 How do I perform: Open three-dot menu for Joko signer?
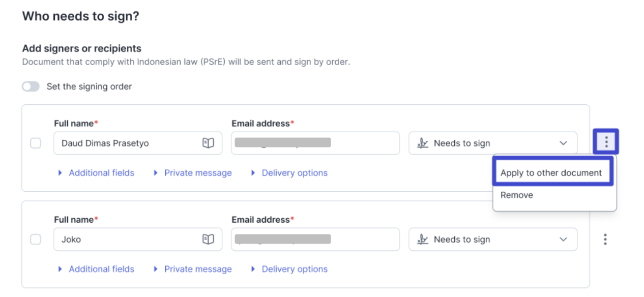(605, 240)
